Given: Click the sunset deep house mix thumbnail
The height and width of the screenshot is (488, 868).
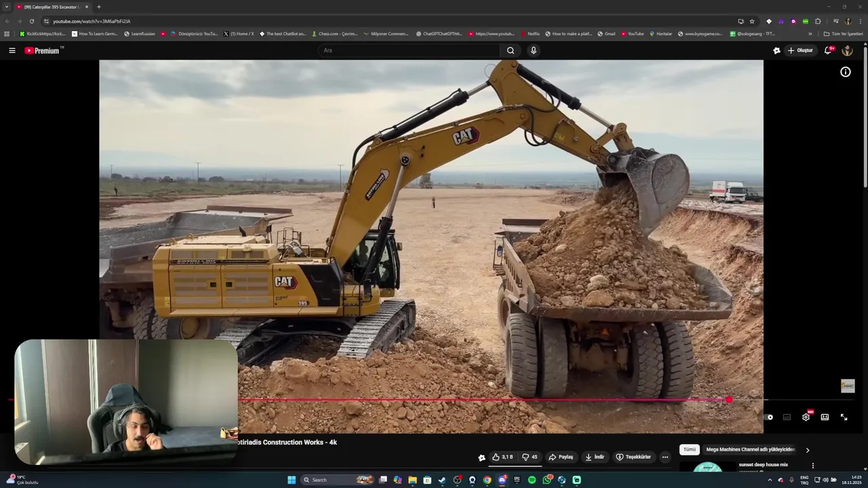Looking at the screenshot, I should coord(707,466).
